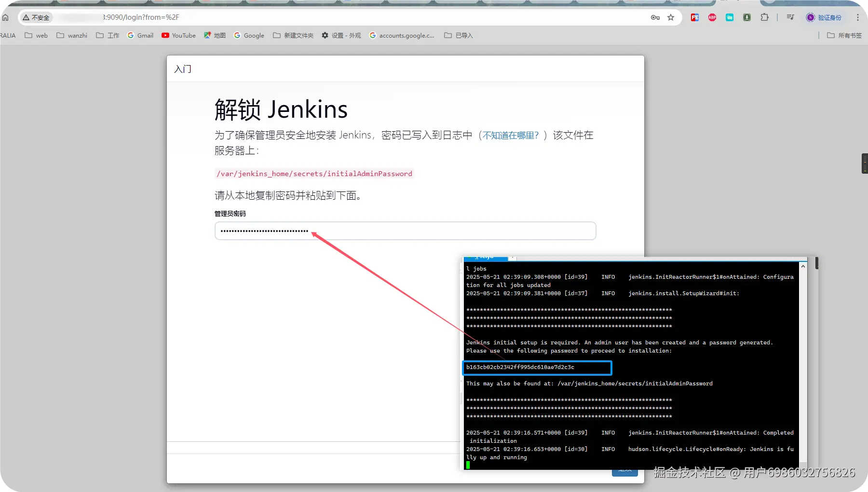This screenshot has height=492, width=868.
Task: Click the browser home icon
Action: (x=5, y=17)
